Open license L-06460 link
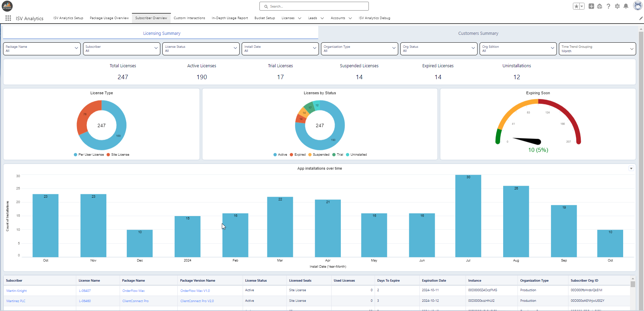 tap(85, 301)
